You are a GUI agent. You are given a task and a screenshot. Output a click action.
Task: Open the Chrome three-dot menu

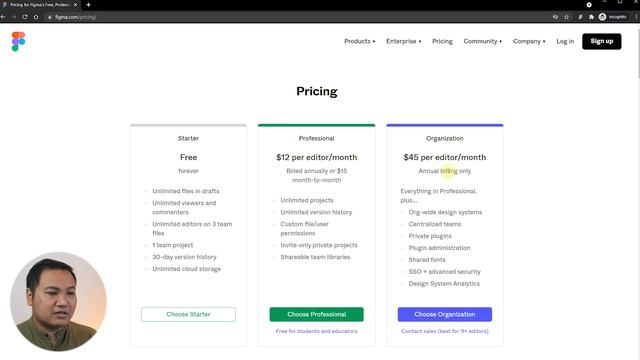tap(636, 17)
